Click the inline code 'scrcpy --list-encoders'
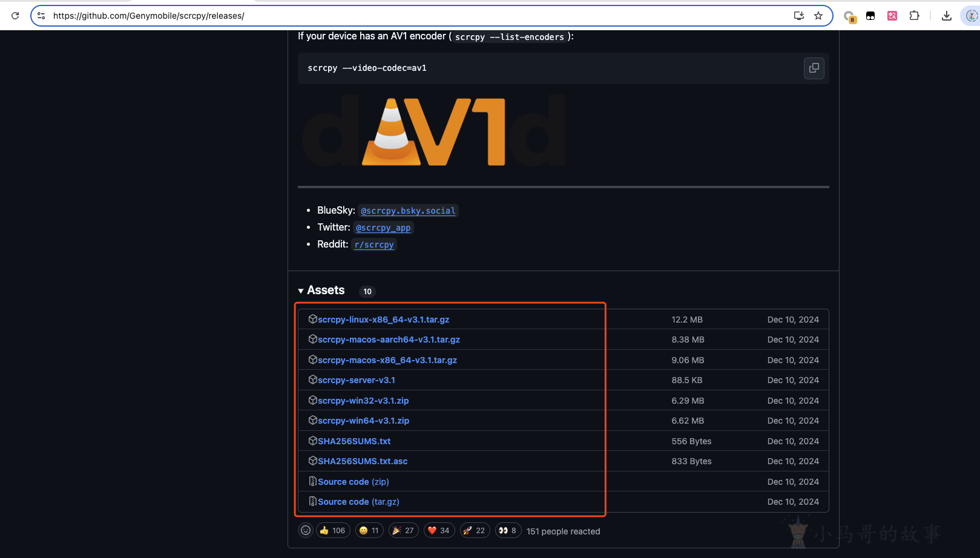980x558 pixels. [510, 37]
